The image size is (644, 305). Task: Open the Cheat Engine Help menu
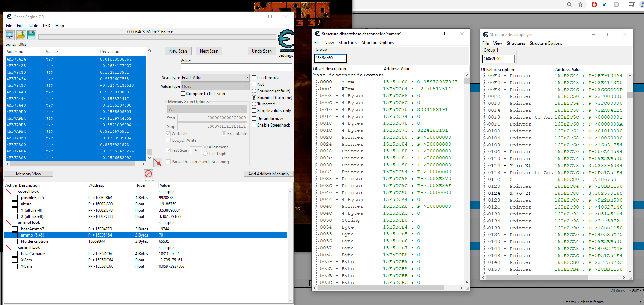(59, 26)
